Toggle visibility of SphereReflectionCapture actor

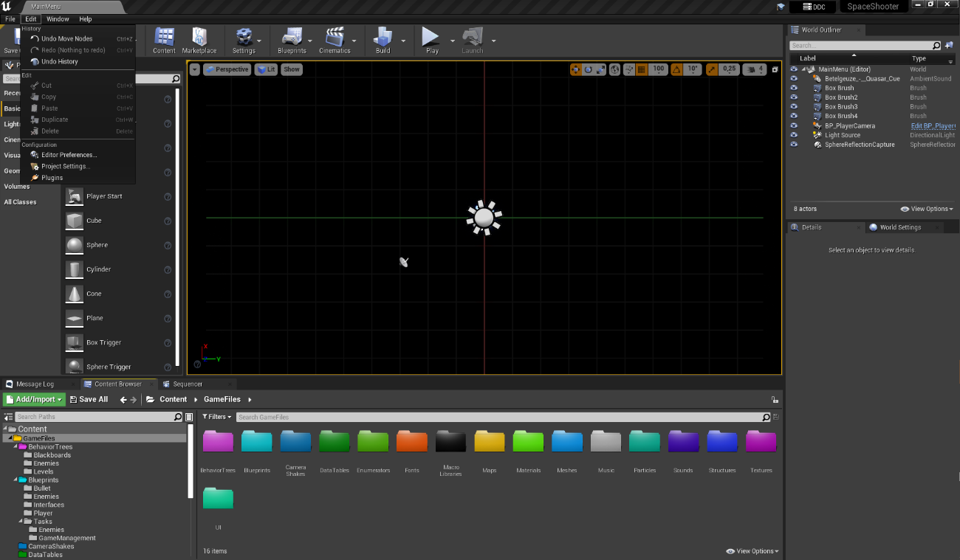794,145
